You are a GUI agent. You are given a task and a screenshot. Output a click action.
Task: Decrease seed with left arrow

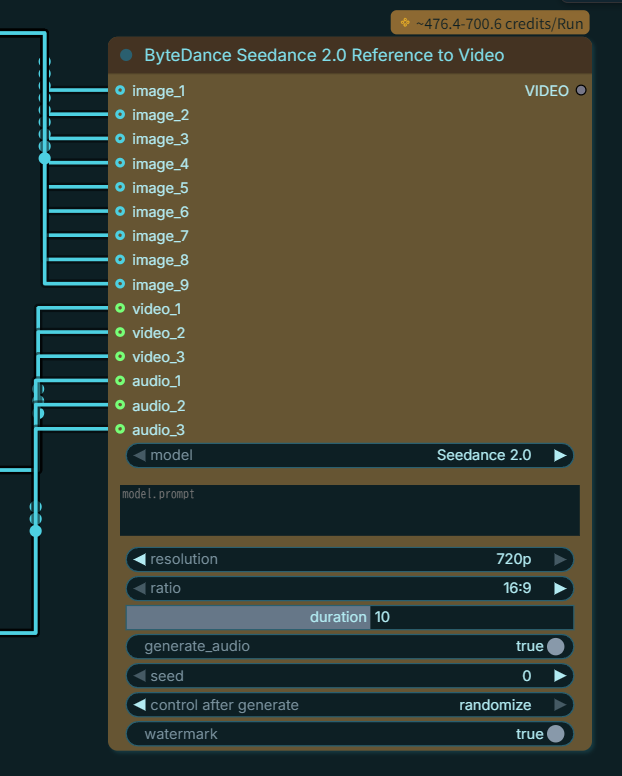coord(140,676)
